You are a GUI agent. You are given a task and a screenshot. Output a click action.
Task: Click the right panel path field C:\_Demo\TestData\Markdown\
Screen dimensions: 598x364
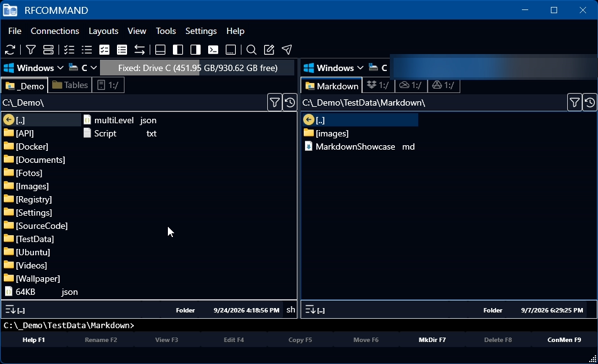point(434,102)
